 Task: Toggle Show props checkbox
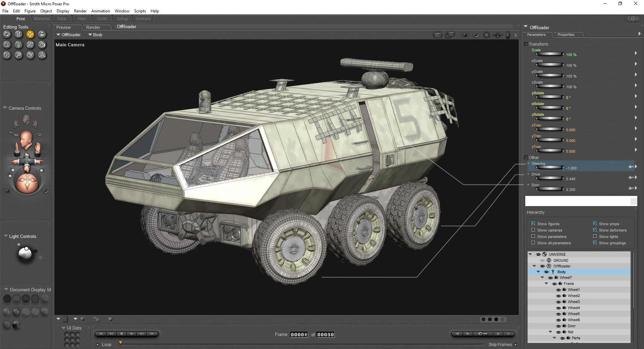tap(595, 223)
